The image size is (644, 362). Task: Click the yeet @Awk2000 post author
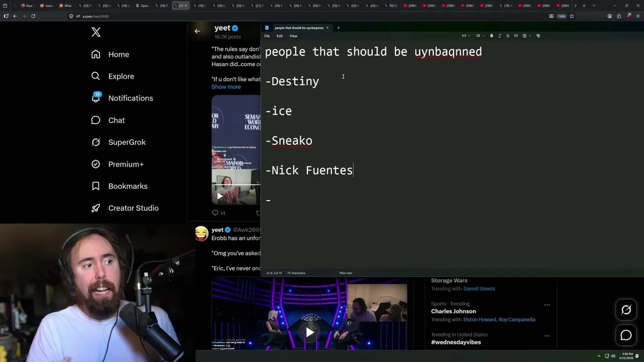pos(236,230)
